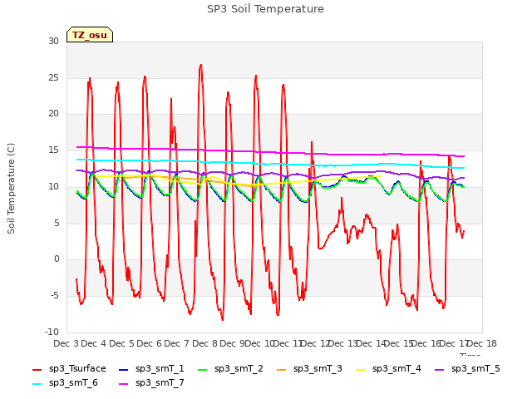Toggle sp3_smT_1 legend entry
The height and width of the screenshot is (399, 532).
[151, 368]
